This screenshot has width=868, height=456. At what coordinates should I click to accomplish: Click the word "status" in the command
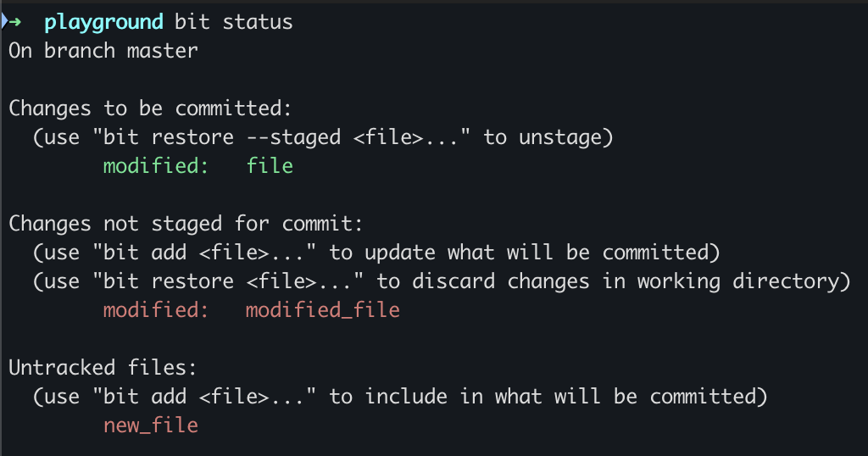click(258, 22)
